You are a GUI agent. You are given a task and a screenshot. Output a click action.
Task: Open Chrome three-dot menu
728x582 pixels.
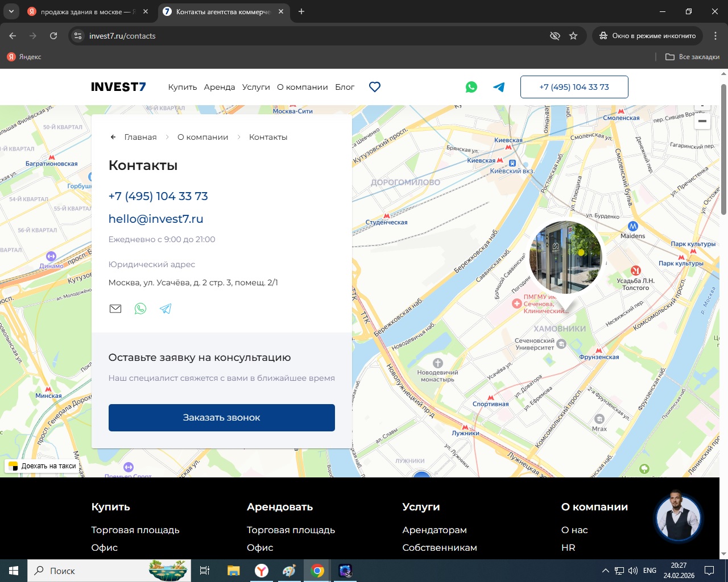[x=715, y=36]
